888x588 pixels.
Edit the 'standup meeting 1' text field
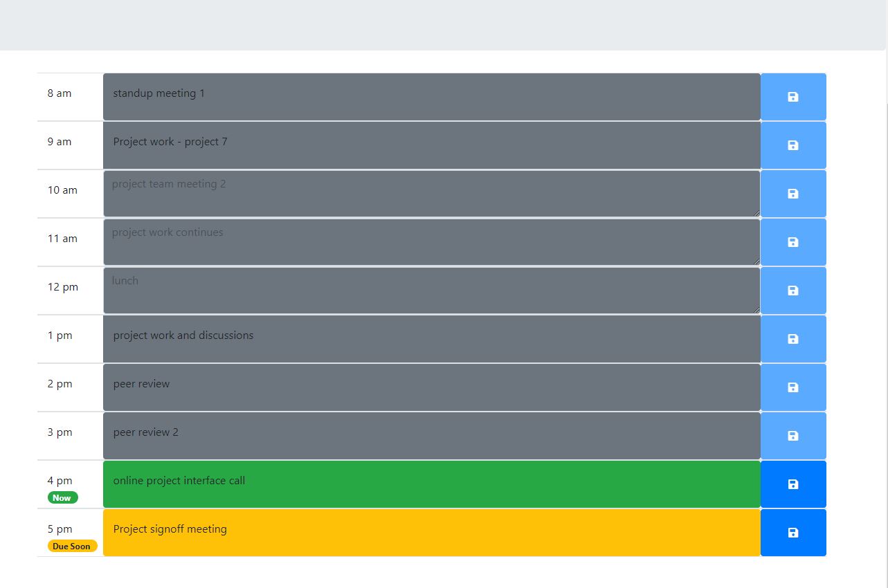coord(432,97)
